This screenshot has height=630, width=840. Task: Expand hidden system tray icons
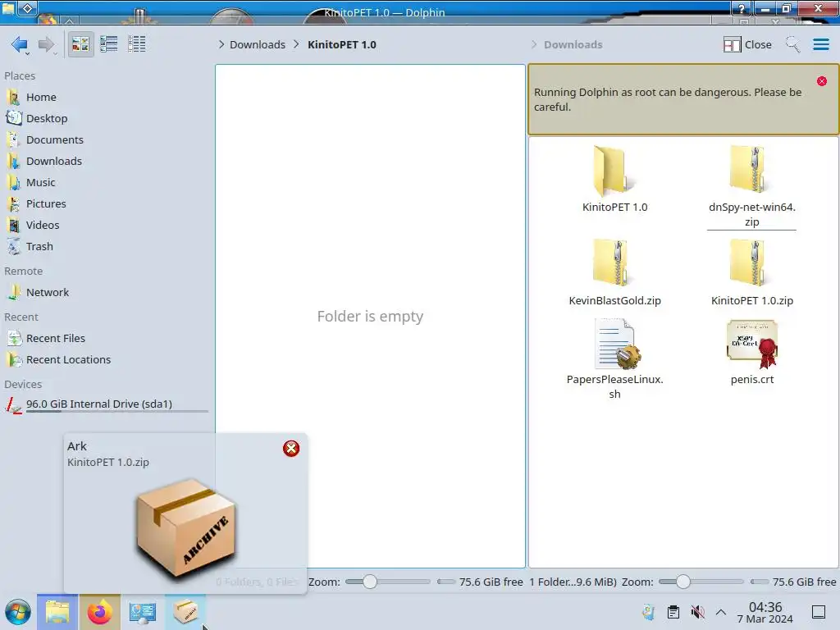721,612
